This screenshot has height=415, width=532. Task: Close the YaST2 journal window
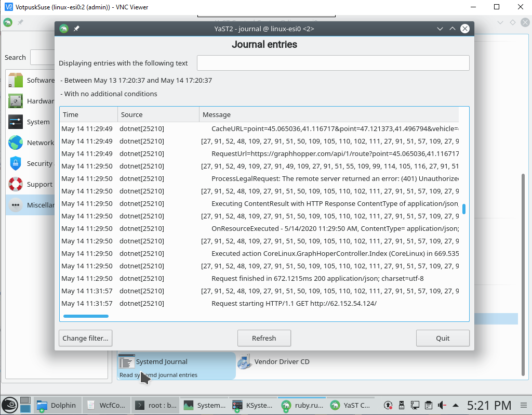pos(465,29)
